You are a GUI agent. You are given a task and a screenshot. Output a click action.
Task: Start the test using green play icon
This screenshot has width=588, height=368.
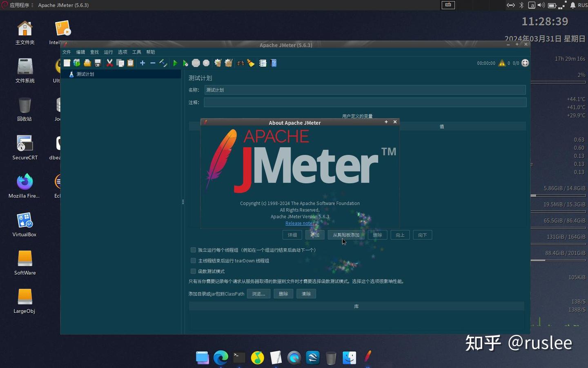click(x=175, y=63)
